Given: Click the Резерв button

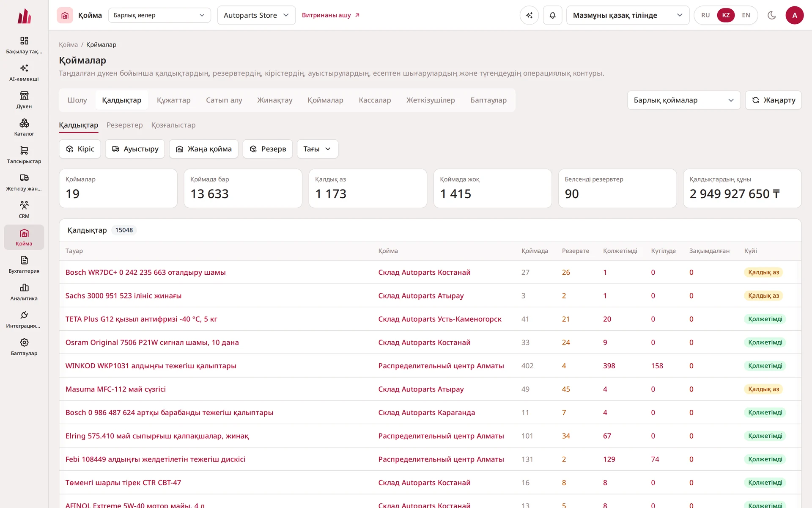Looking at the screenshot, I should click(267, 149).
